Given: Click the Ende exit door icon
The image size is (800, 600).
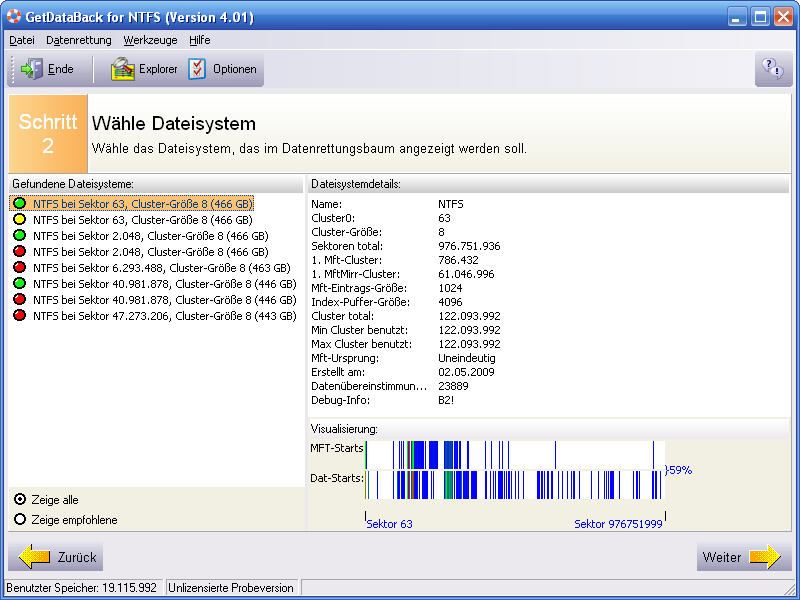Looking at the screenshot, I should pyautogui.click(x=32, y=69).
